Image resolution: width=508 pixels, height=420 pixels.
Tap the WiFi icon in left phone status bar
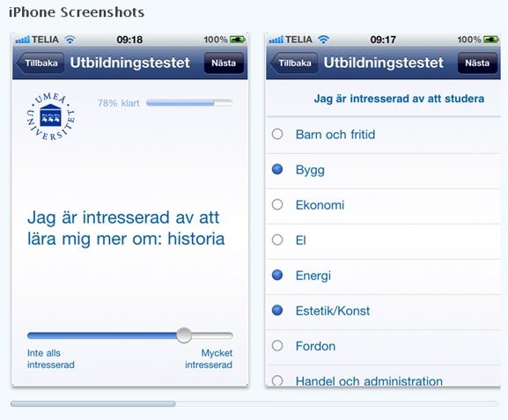(70, 40)
